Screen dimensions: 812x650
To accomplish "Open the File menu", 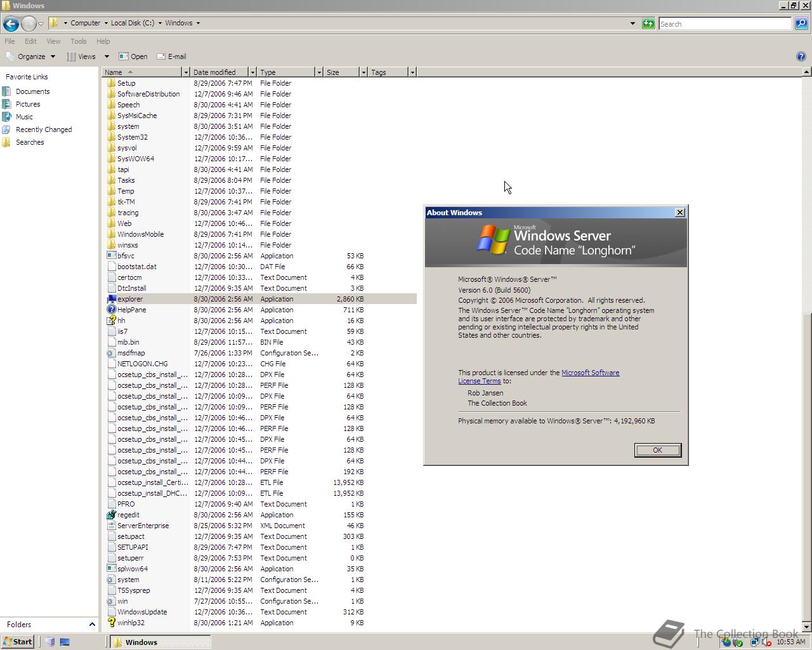I will (10, 41).
